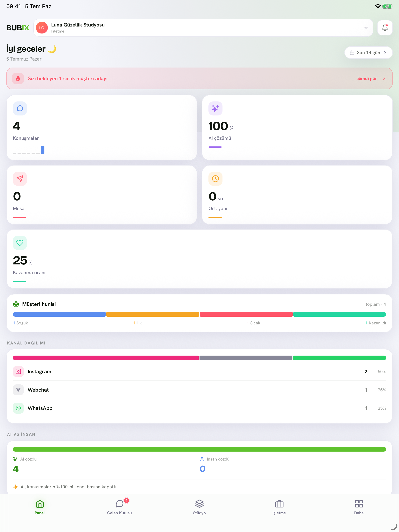This screenshot has height=532, width=399.
Task: Open the Son 14 gün date range
Action: tap(368, 52)
